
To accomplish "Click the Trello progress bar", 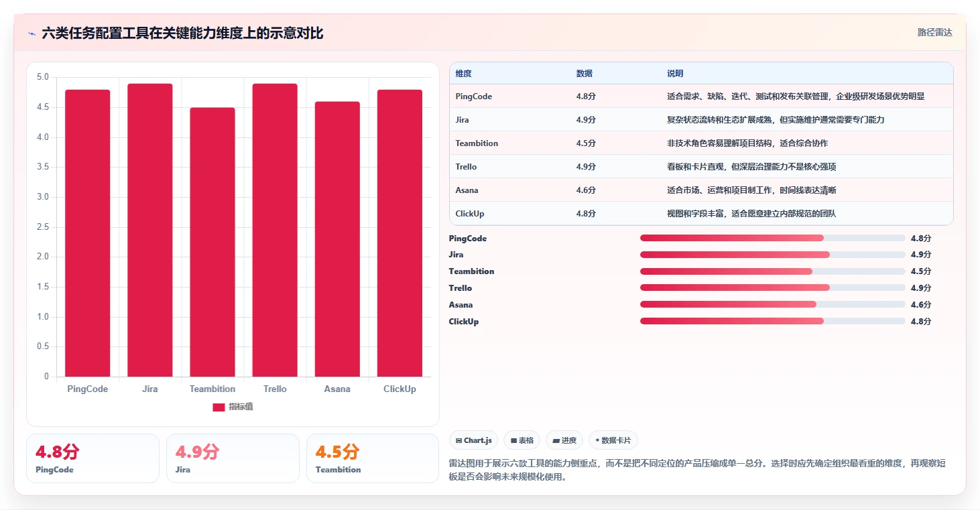I will coord(773,288).
